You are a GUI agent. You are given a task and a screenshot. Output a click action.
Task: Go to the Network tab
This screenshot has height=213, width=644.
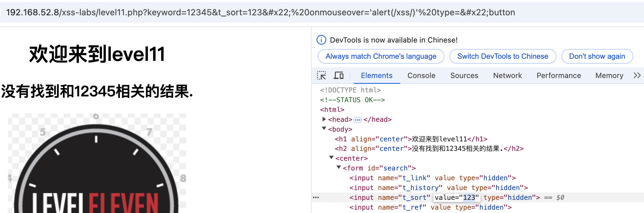pyautogui.click(x=507, y=76)
